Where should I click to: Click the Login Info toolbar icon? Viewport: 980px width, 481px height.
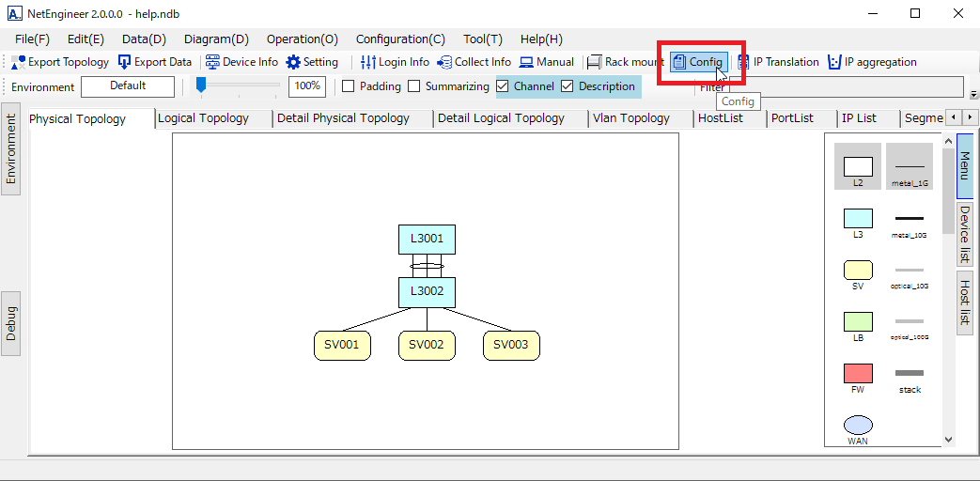(368, 62)
